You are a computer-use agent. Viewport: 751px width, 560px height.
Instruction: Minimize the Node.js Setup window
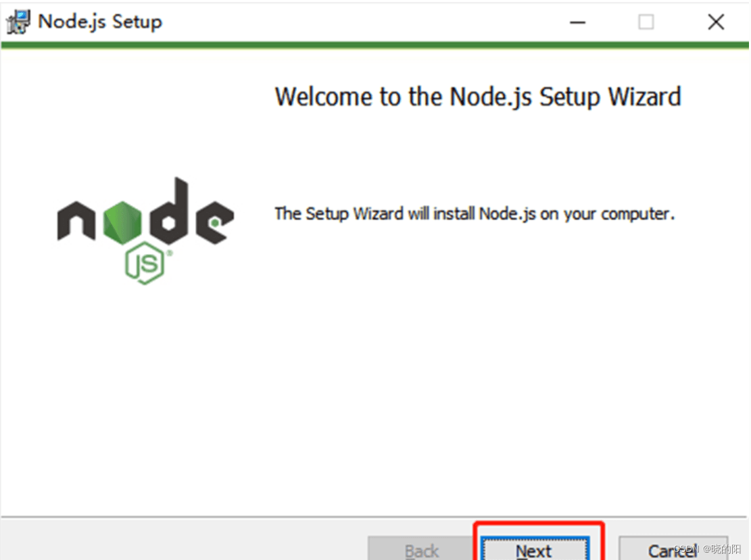tap(578, 22)
